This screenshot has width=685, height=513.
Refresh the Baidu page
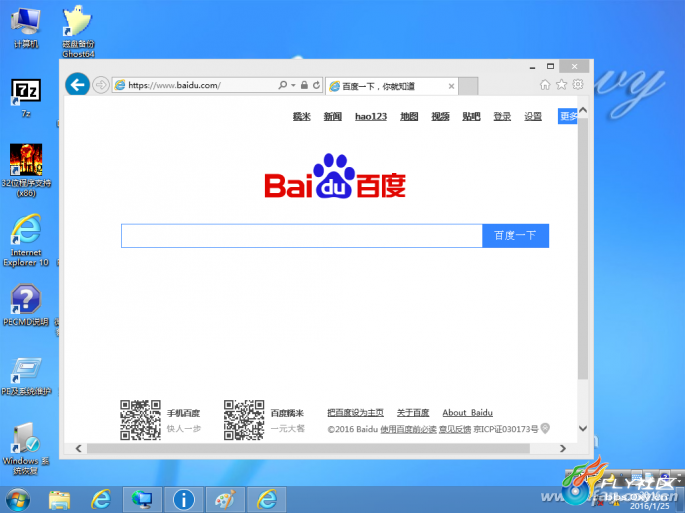click(316, 85)
